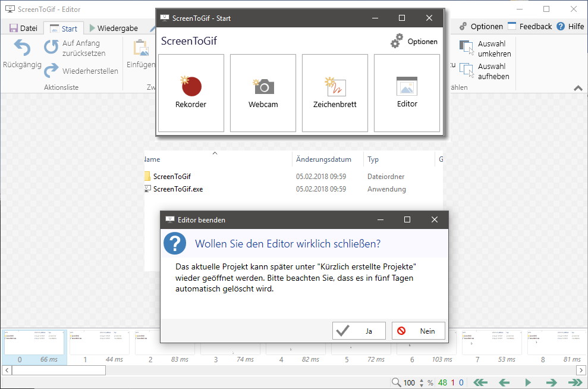Click Auswahl aufheben
This screenshot has width=588, height=389.
click(x=485, y=71)
